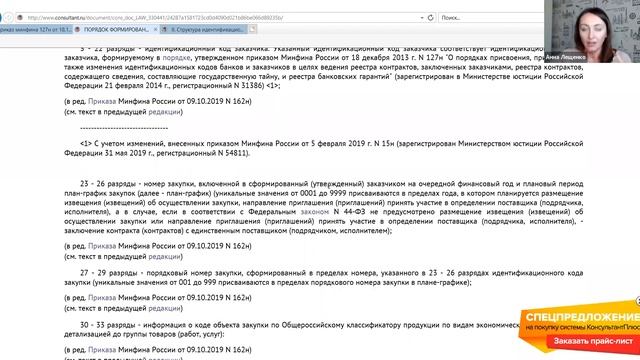
Task: Select the 'ПОРЯДОК ФОРМИРОВАН...' tab
Action: click(116, 29)
